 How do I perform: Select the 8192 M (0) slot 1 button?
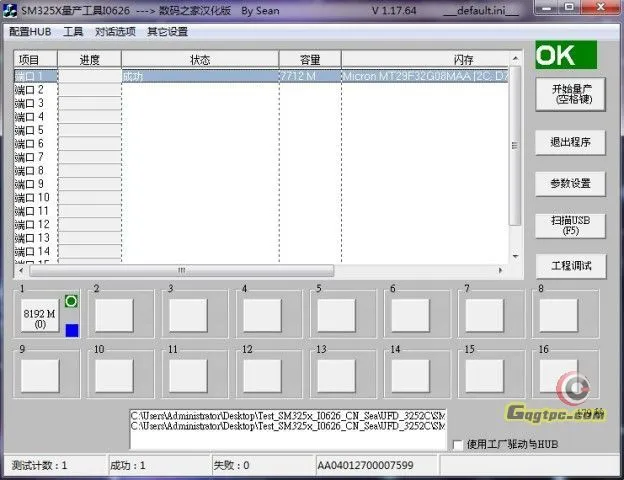click(40, 315)
